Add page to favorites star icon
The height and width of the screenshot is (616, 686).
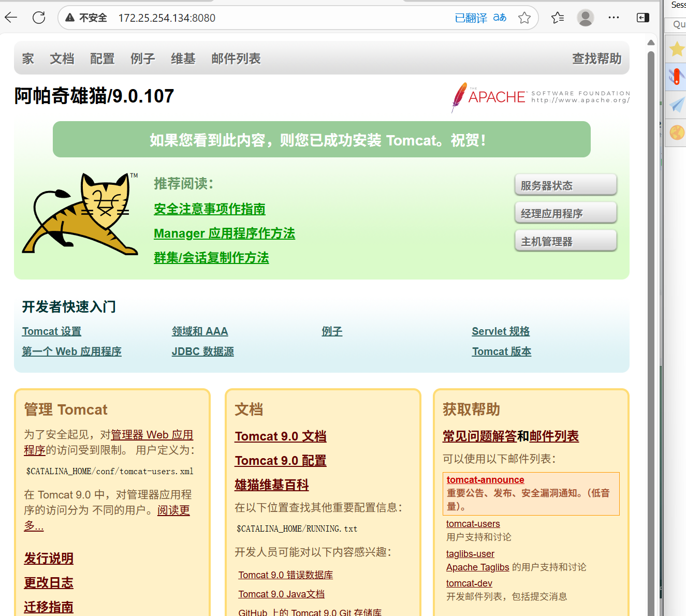pos(524,18)
